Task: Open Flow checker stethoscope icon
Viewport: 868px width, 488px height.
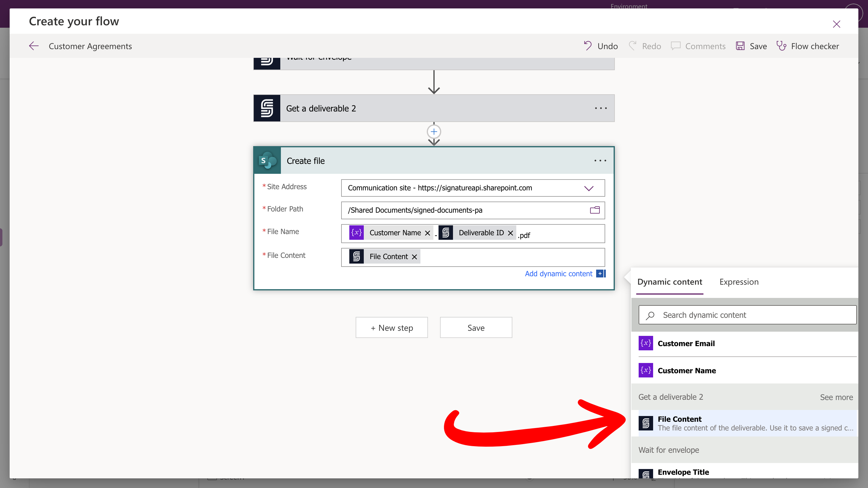Action: point(781,46)
